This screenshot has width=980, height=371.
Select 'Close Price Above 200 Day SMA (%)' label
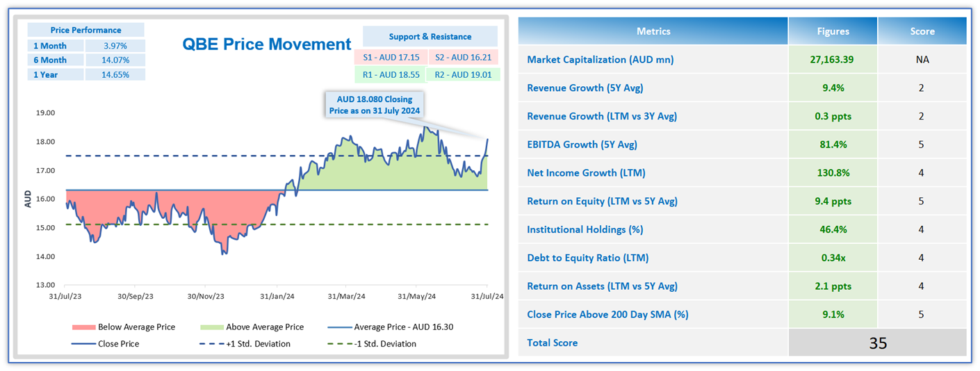click(607, 314)
